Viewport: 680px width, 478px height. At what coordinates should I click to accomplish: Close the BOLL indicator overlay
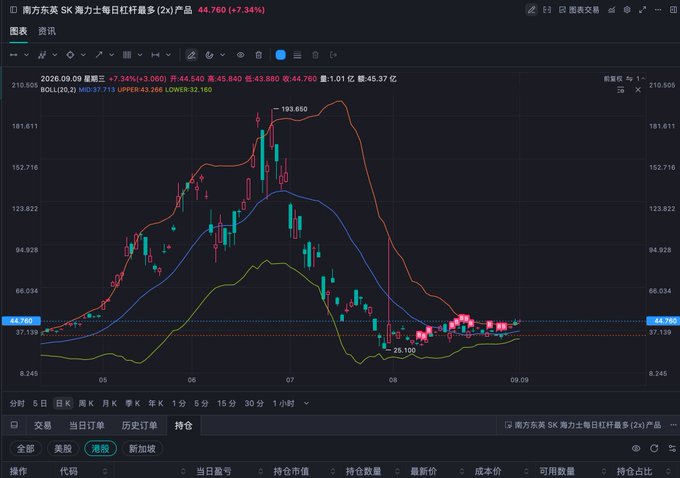[x=638, y=90]
